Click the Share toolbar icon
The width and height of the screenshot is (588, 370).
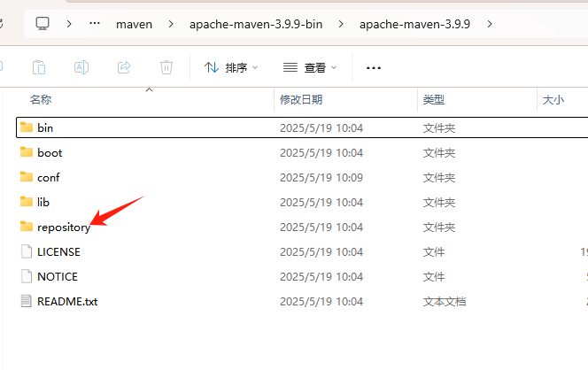coord(124,67)
